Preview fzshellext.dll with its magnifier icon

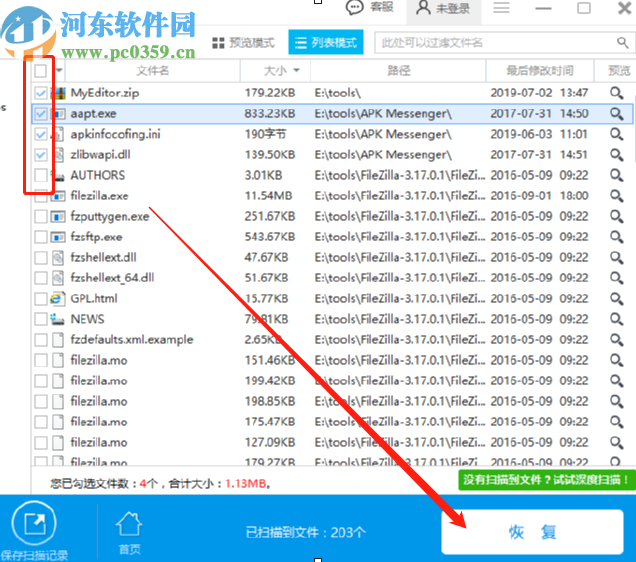617,257
